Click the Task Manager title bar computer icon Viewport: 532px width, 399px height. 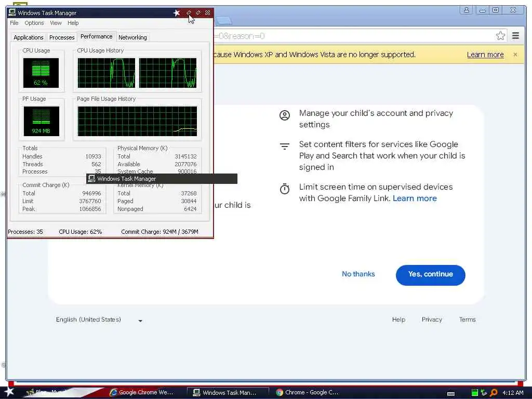pos(12,12)
